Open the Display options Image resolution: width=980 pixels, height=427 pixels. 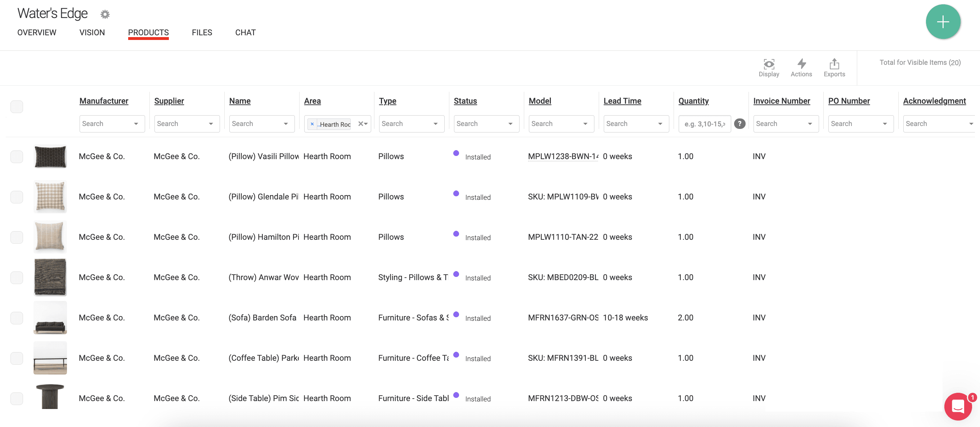(768, 68)
